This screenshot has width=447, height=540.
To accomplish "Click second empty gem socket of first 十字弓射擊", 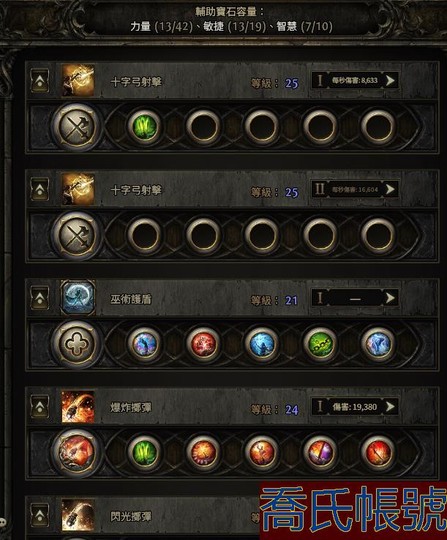I will tap(262, 126).
